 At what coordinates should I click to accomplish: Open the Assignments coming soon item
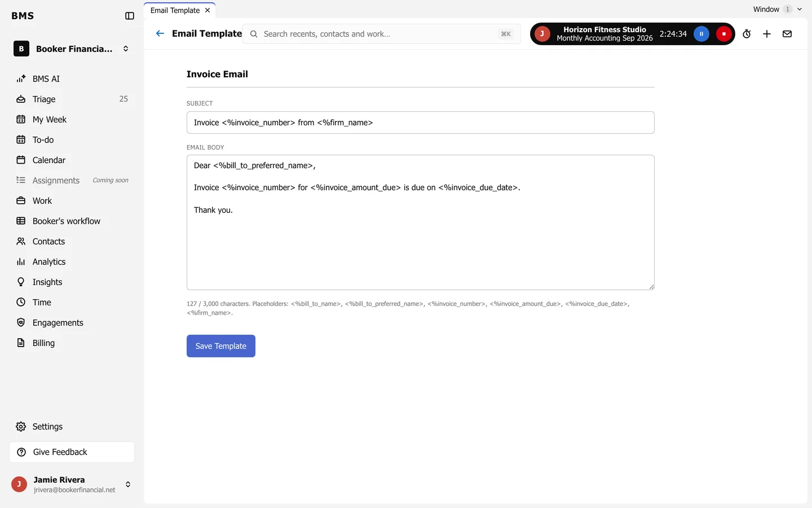pos(72,181)
